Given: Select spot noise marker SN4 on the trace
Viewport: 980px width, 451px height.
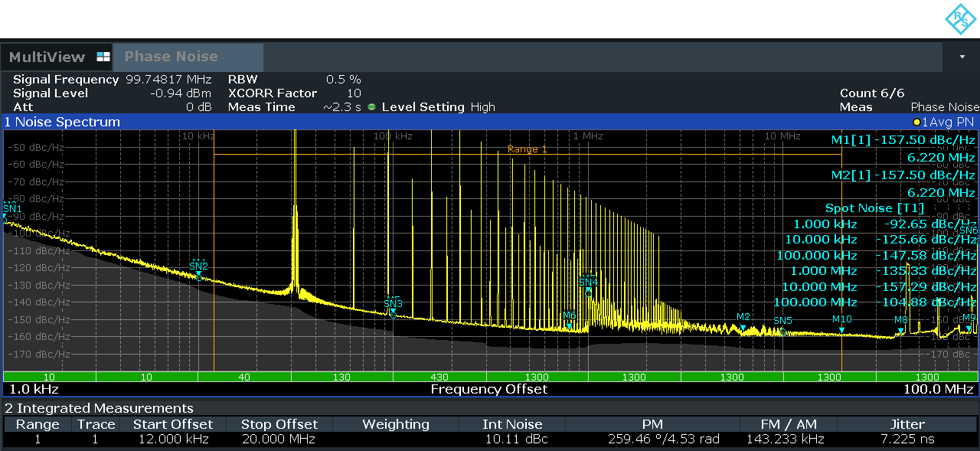Looking at the screenshot, I should [x=588, y=286].
